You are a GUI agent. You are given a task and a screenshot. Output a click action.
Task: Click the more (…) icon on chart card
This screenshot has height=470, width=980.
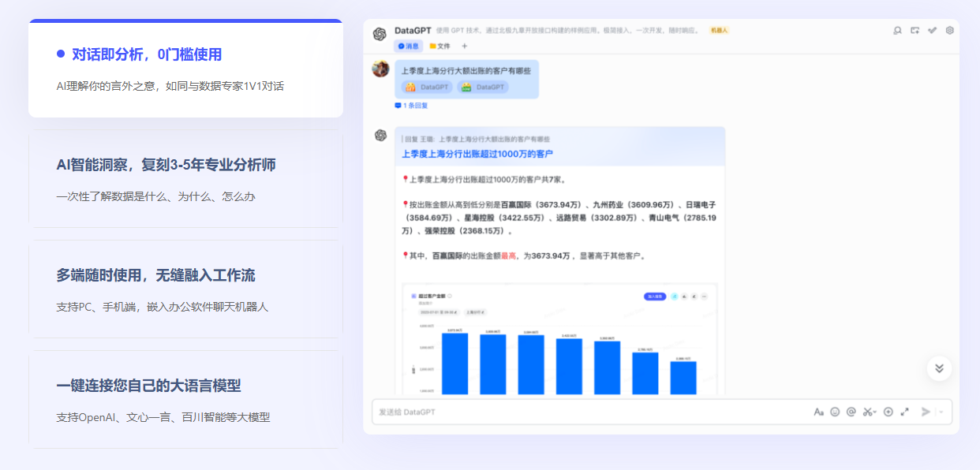[x=705, y=297]
